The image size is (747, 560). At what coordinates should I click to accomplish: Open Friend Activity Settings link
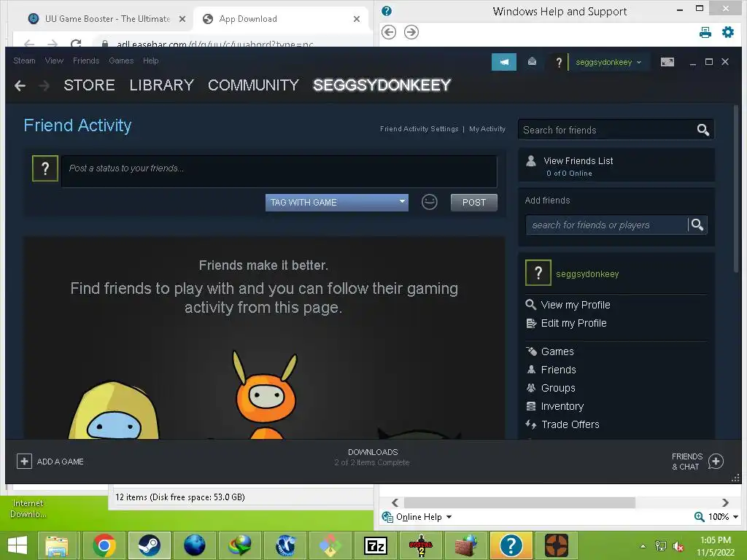pyautogui.click(x=419, y=128)
